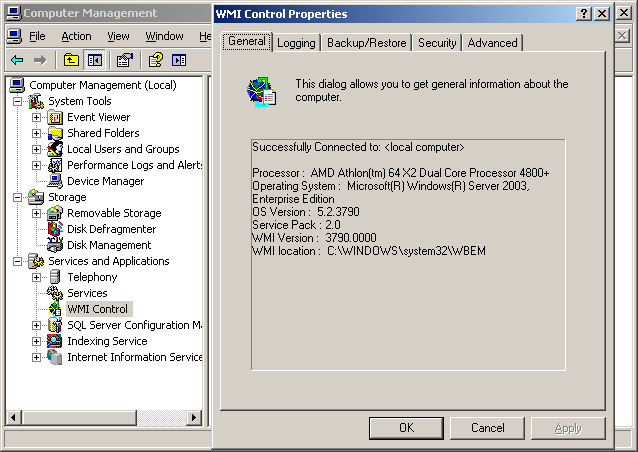This screenshot has width=638, height=452.
Task: Select the Device Manager tree icon
Action: (x=55, y=181)
